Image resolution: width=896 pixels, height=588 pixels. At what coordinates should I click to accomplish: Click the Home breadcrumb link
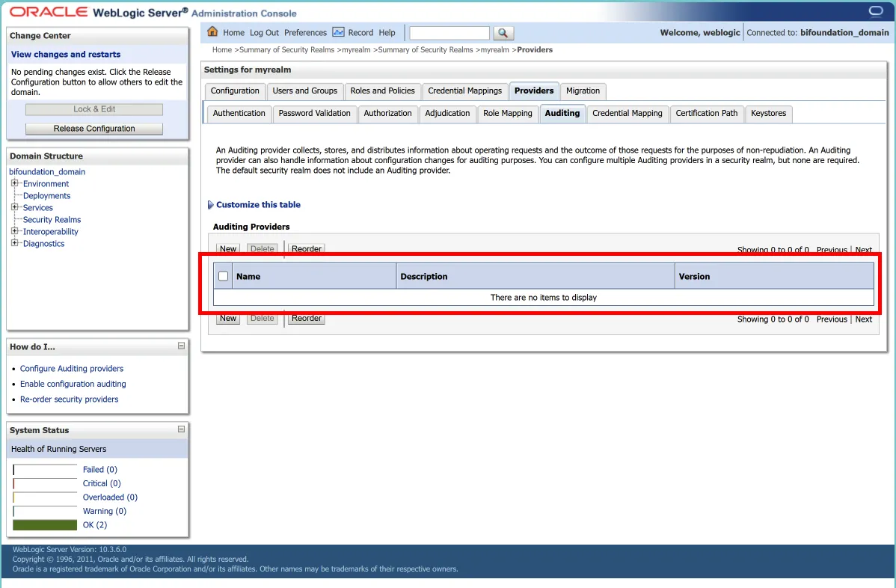click(221, 49)
